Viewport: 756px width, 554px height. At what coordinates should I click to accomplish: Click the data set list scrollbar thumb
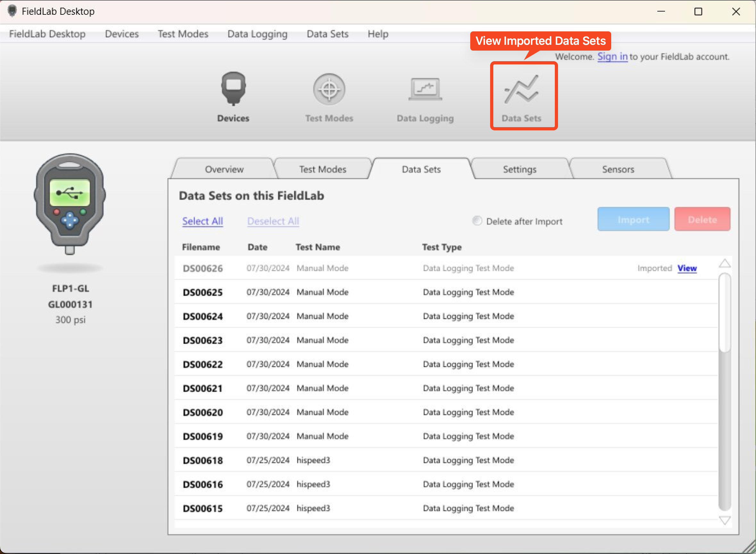725,313
